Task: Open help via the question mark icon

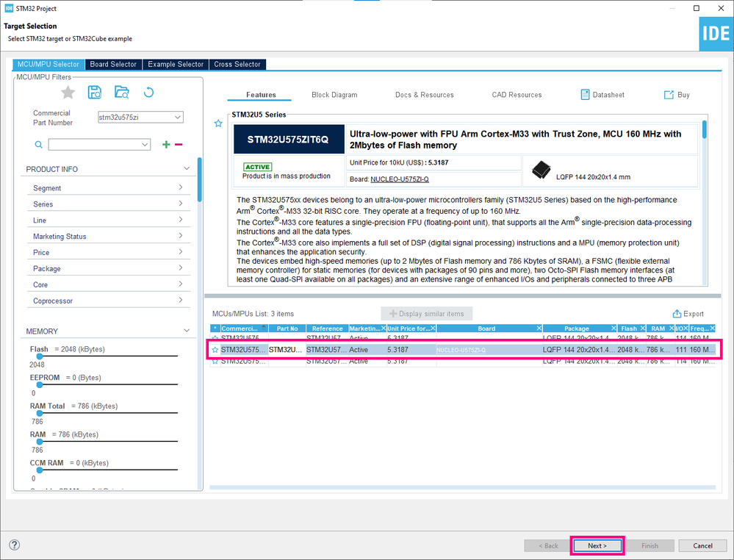Action: point(15,545)
